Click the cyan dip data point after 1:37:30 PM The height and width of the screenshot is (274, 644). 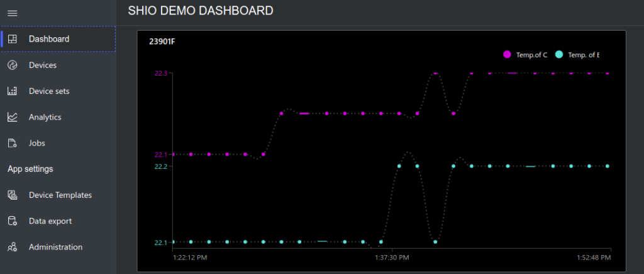[x=435, y=242]
